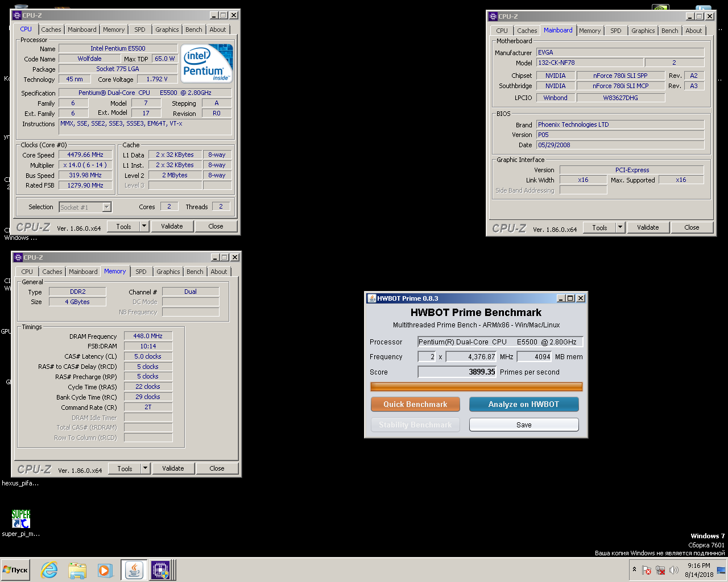Click the Multiplier value x 14.0 (6 - 14)
The height and width of the screenshot is (582, 728).
click(85, 165)
